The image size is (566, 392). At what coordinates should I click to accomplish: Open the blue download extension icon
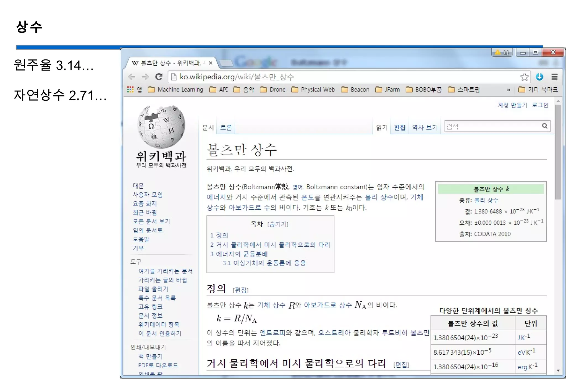click(x=539, y=77)
